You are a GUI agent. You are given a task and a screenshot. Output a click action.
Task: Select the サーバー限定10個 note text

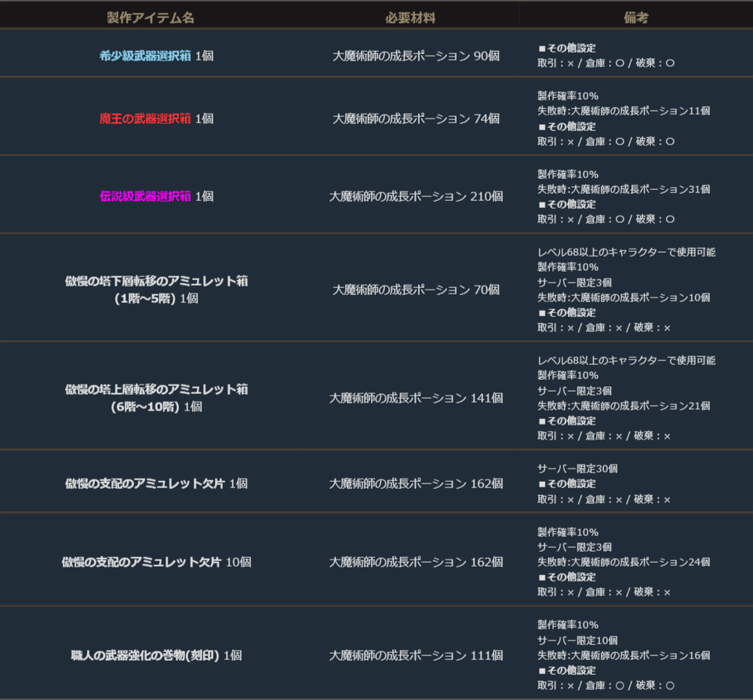[x=577, y=640]
